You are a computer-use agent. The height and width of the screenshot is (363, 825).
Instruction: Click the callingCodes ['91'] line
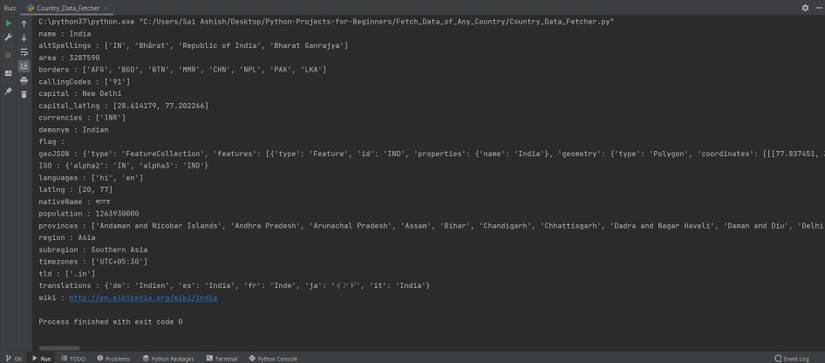[84, 82]
